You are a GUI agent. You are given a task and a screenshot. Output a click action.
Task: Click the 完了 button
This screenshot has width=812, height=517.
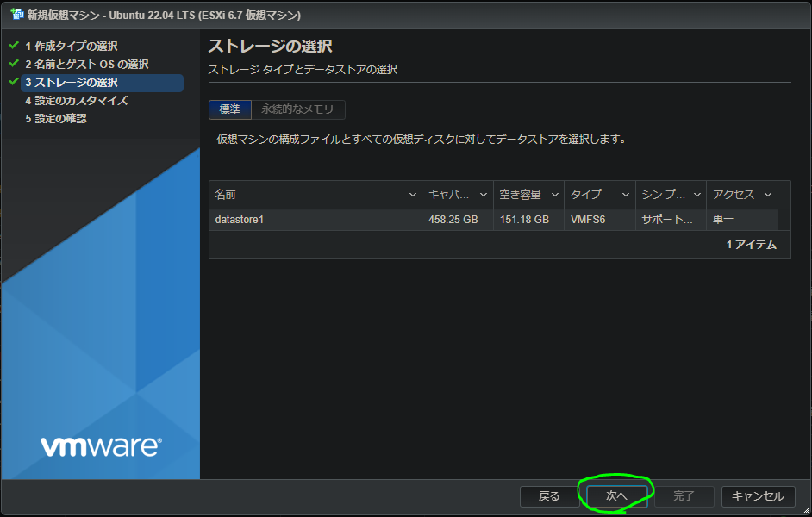coord(684,496)
